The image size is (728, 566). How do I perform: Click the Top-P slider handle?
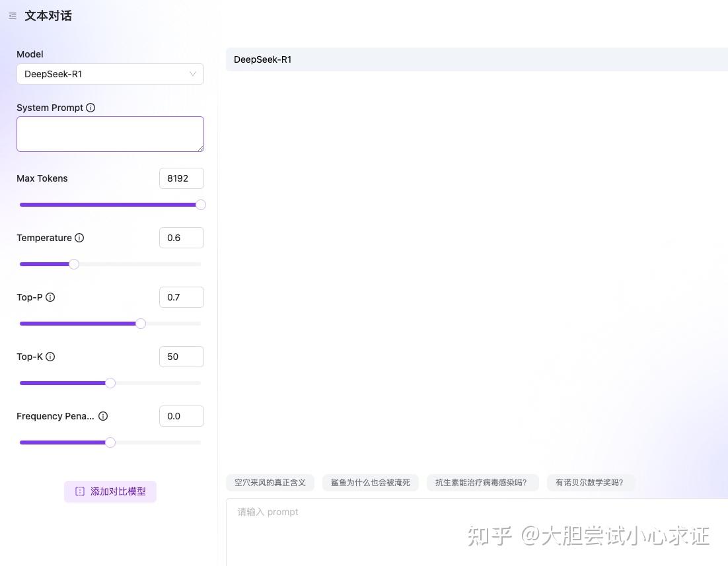point(141,324)
